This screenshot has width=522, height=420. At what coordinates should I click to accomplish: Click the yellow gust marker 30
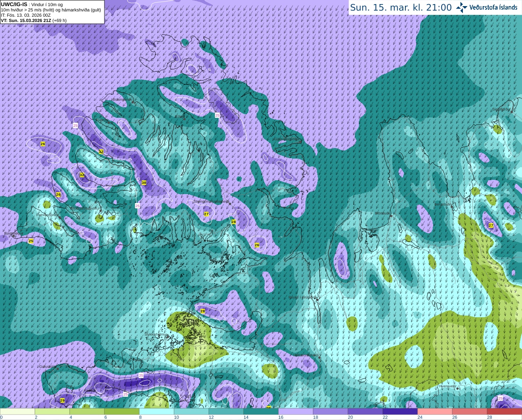pyautogui.click(x=144, y=183)
